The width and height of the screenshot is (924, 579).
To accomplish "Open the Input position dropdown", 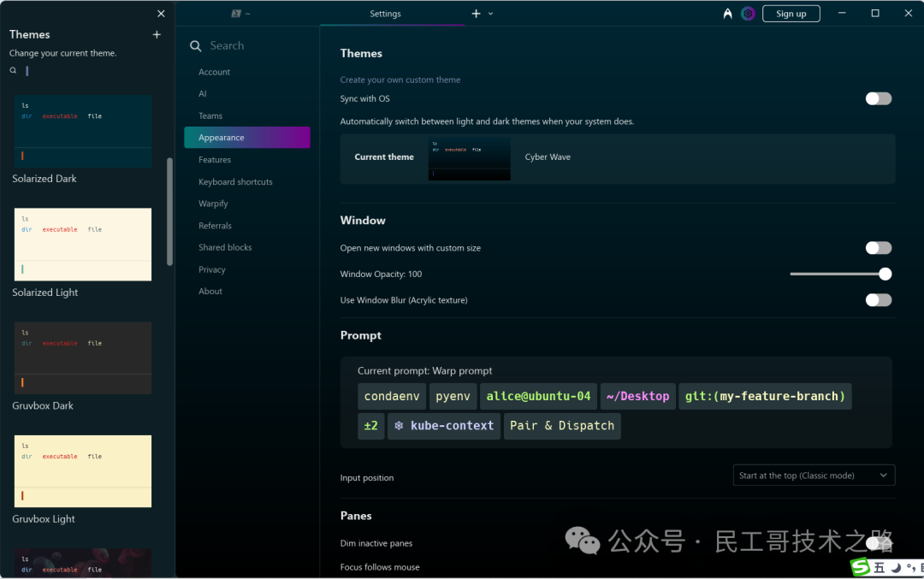I will pos(814,476).
